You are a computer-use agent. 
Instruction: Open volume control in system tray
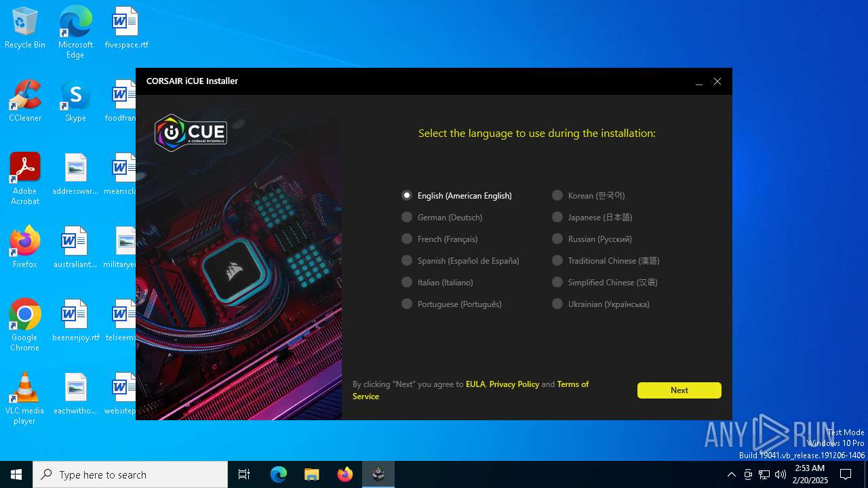click(x=781, y=474)
